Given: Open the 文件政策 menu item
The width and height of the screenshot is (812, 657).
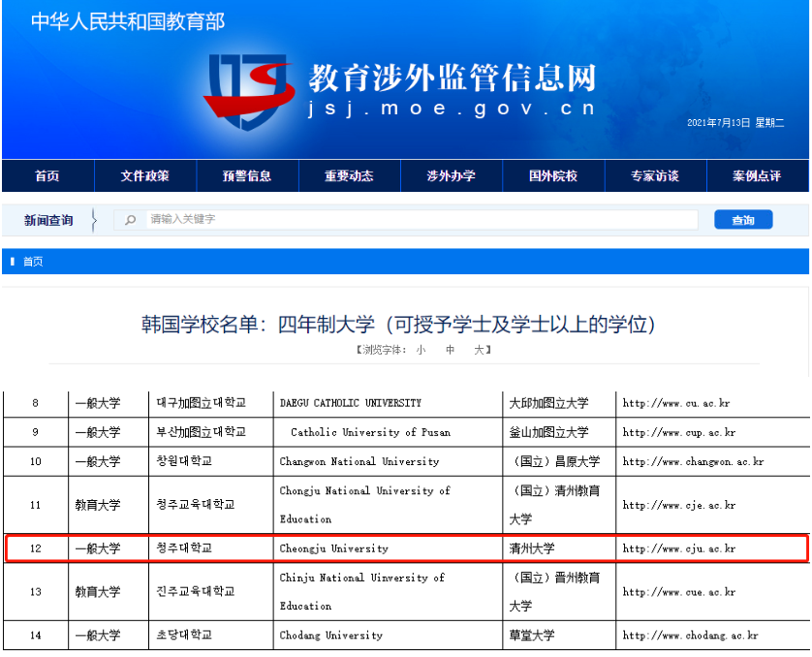Looking at the screenshot, I should tap(145, 176).
